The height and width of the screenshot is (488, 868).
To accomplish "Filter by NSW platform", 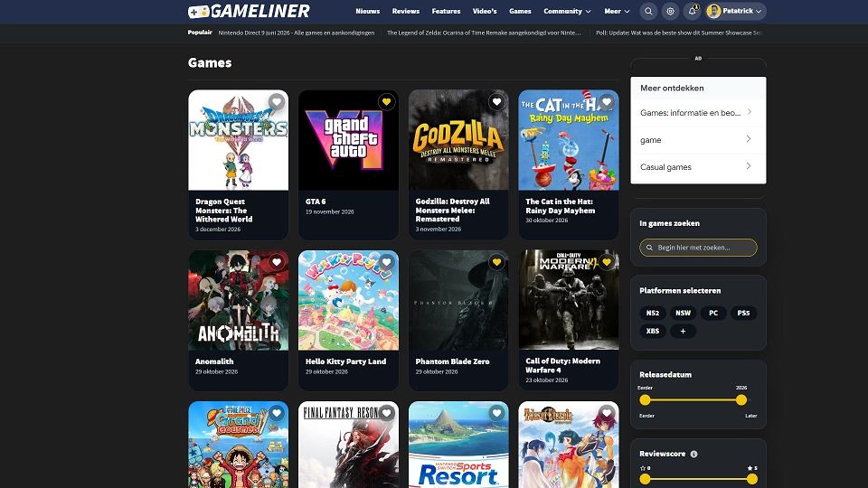I will (684, 314).
